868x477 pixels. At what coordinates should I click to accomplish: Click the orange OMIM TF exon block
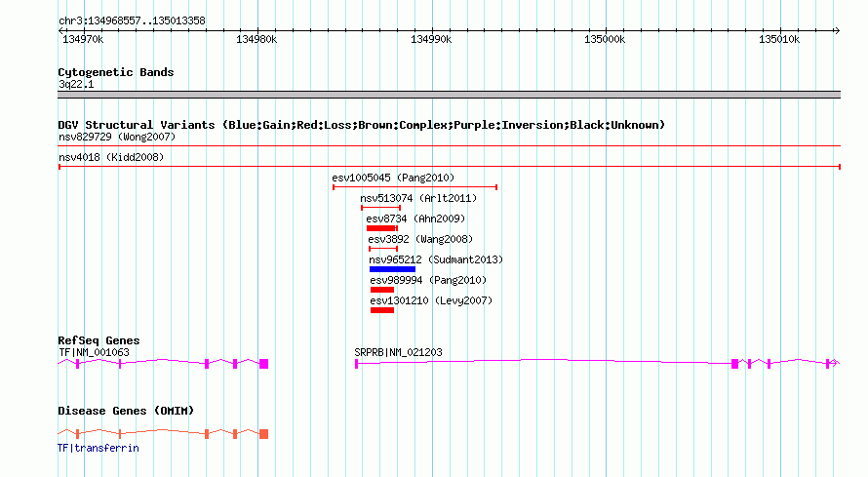[x=264, y=434]
